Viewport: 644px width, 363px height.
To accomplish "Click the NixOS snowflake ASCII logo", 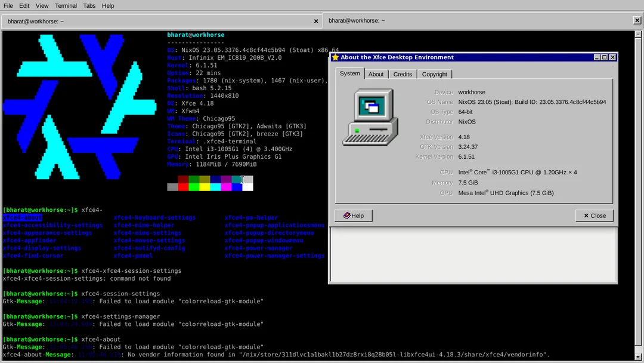I will 80,107.
